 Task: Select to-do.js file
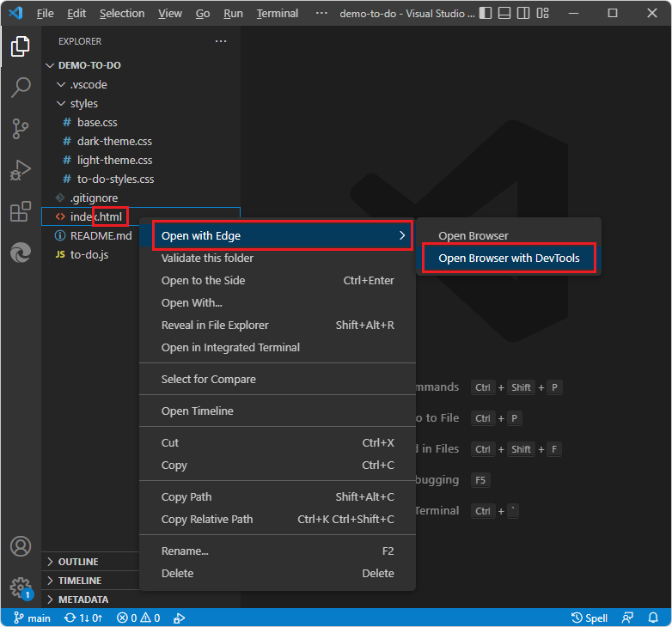tap(91, 254)
